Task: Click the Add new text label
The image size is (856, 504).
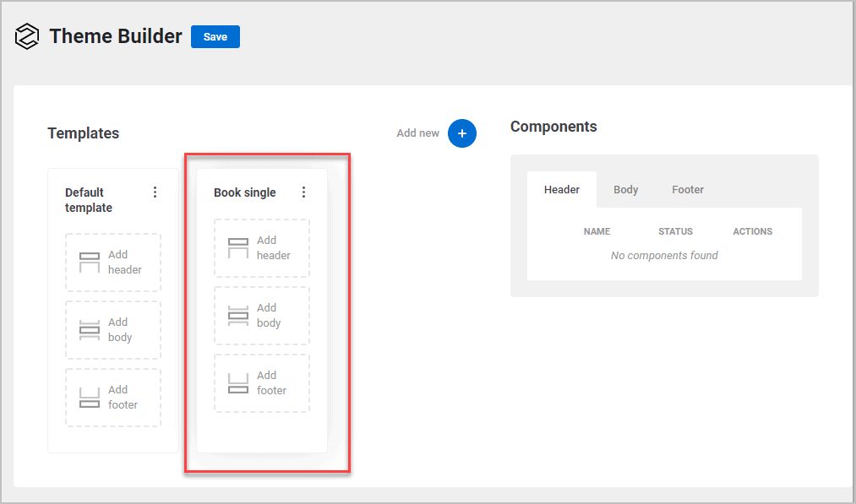Action: click(x=418, y=133)
